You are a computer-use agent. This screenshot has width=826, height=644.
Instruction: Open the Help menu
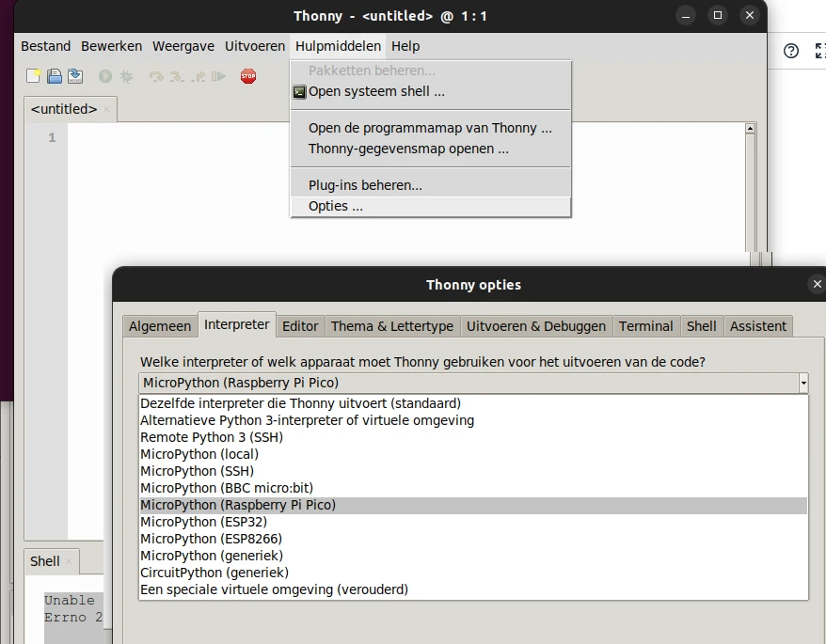[405, 46]
